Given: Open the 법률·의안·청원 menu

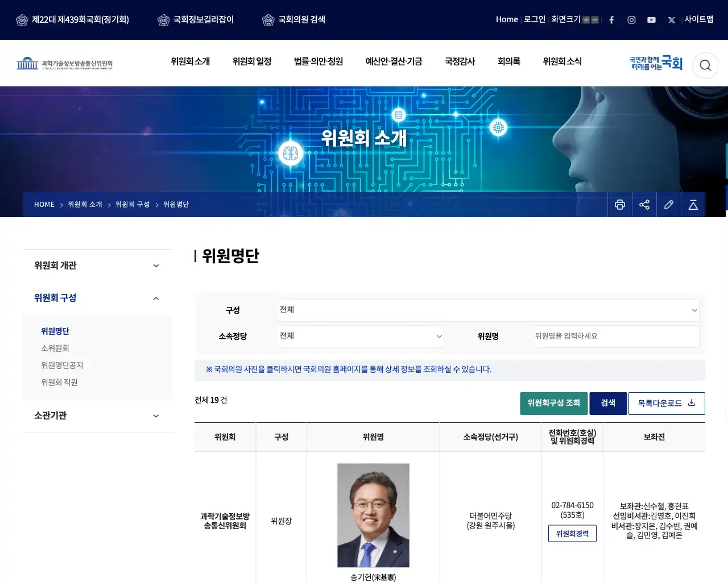Looking at the screenshot, I should pyautogui.click(x=318, y=61).
